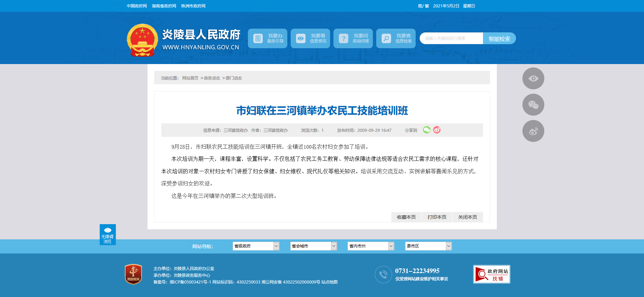The width and height of the screenshot is (644, 297).
Task: Share article via red Weibo icon
Action: click(x=437, y=130)
